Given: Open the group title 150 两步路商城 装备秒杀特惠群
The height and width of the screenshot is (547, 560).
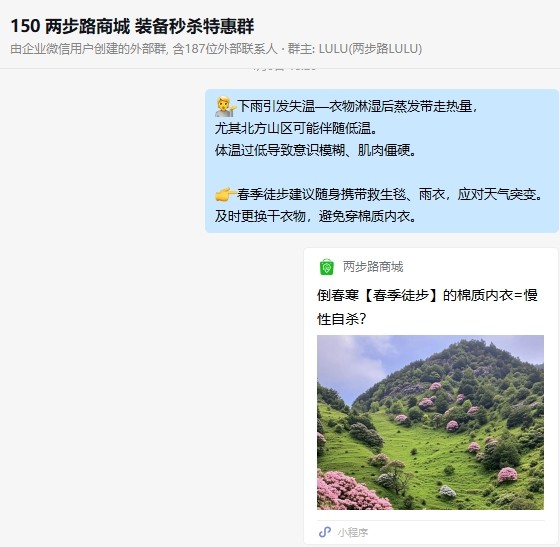Looking at the screenshot, I should 132,26.
